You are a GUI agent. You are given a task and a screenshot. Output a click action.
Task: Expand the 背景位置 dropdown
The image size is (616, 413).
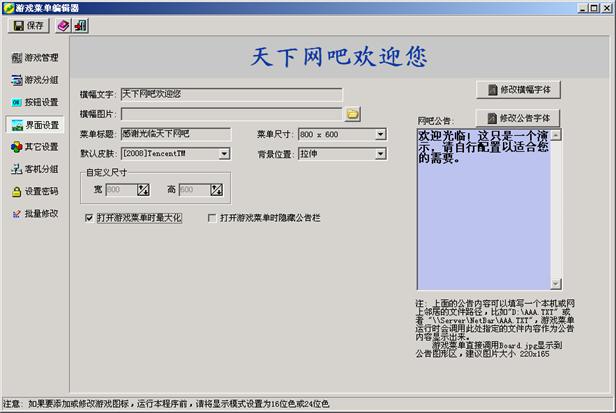[x=380, y=154]
